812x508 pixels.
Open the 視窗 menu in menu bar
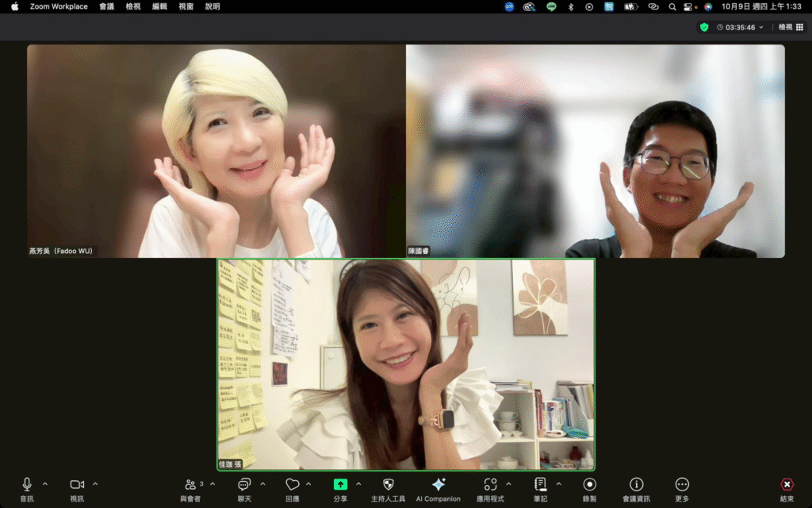click(186, 6)
